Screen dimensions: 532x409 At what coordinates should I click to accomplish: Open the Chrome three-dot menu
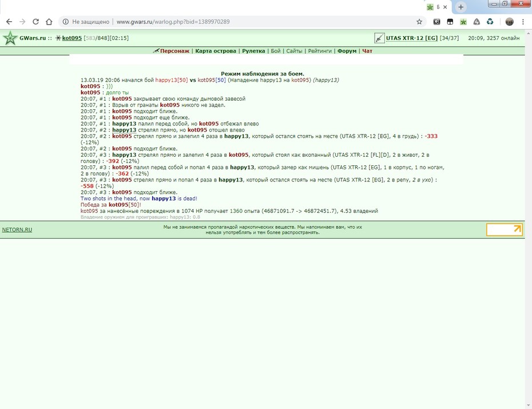click(x=523, y=22)
